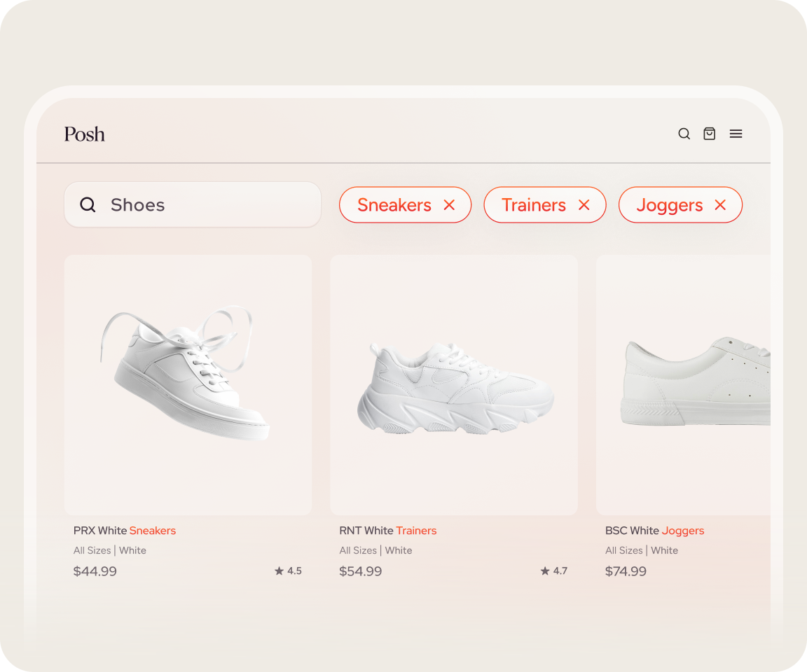The height and width of the screenshot is (672, 807).
Task: Remove the Joggers filter with its X
Action: [720, 205]
